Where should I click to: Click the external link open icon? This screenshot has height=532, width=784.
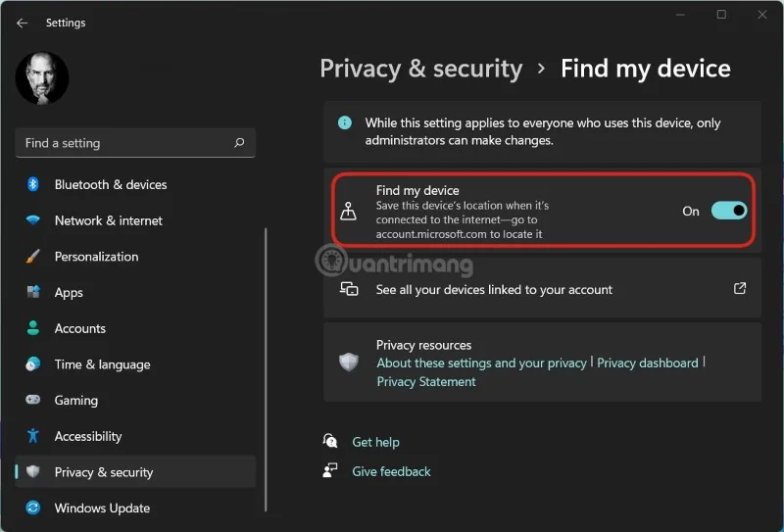click(740, 288)
